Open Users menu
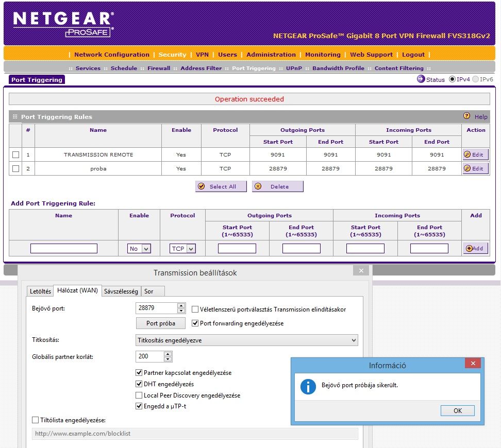Image resolution: width=501 pixels, height=448 pixels. (x=227, y=54)
